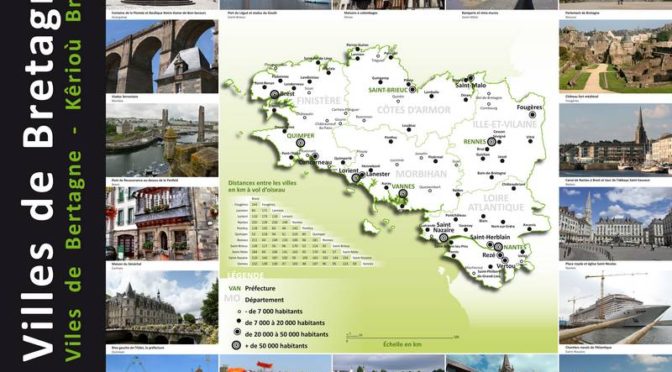Select the Fougères marker on the map

[x=532, y=115]
